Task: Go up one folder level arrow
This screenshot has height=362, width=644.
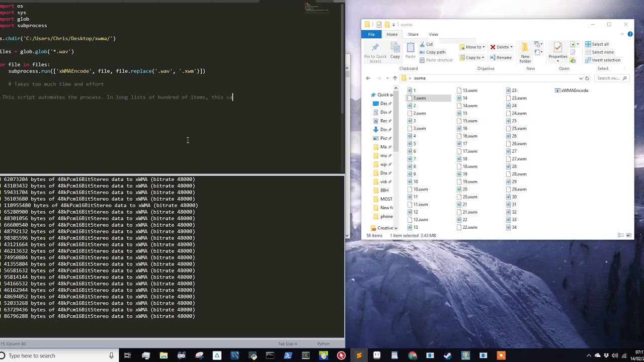Action: click(x=394, y=78)
